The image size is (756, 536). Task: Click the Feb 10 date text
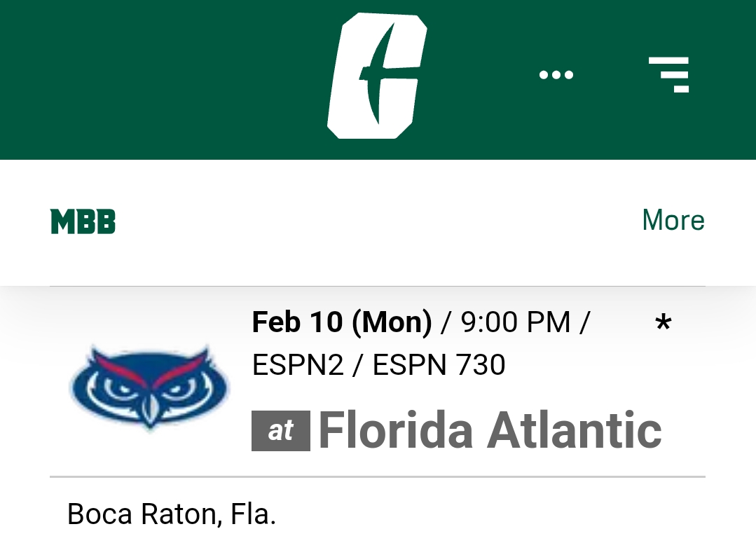[298, 322]
